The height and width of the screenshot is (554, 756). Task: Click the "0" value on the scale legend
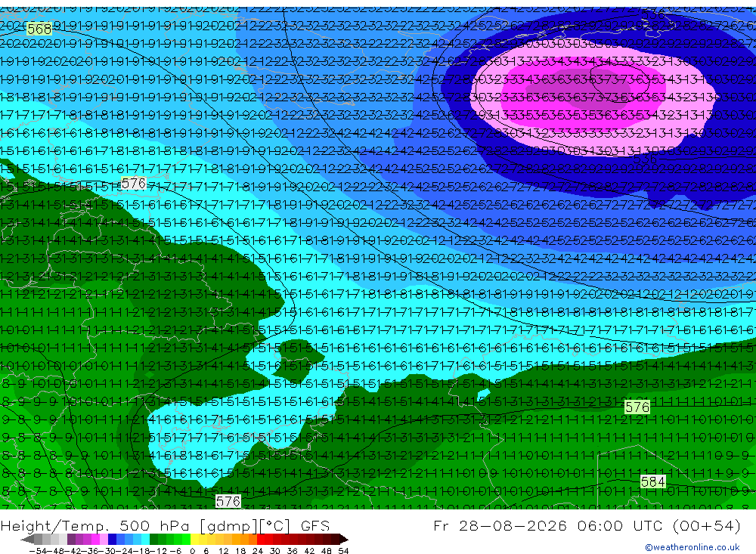(x=192, y=551)
